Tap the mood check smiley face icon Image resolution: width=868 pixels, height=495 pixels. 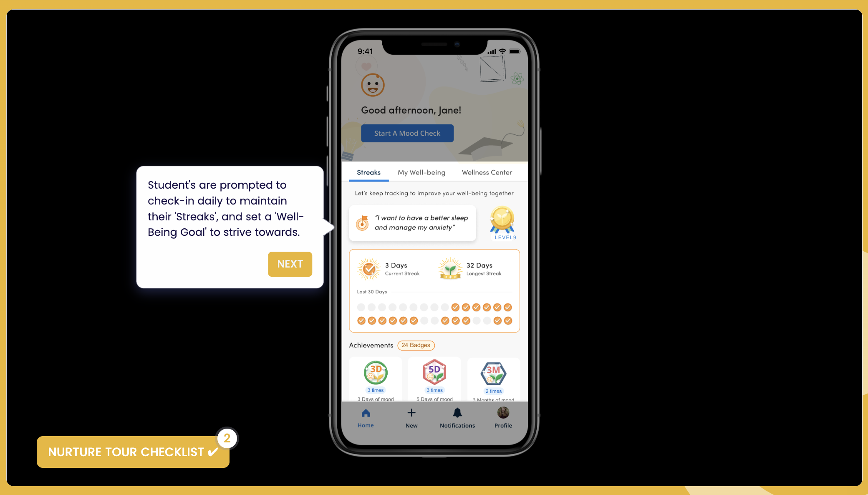click(x=371, y=85)
